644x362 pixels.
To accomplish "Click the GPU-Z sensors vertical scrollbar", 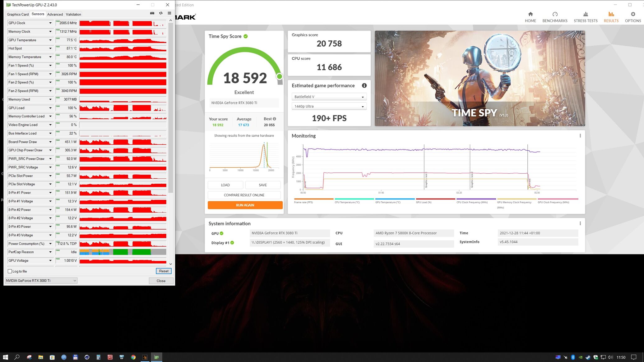I will click(x=170, y=107).
